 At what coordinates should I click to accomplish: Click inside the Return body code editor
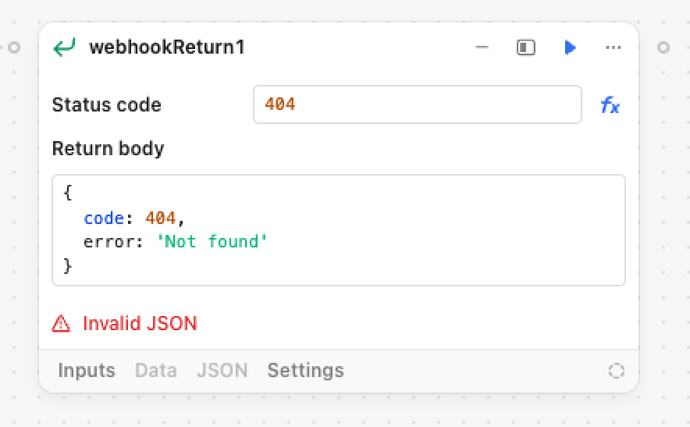tap(338, 230)
